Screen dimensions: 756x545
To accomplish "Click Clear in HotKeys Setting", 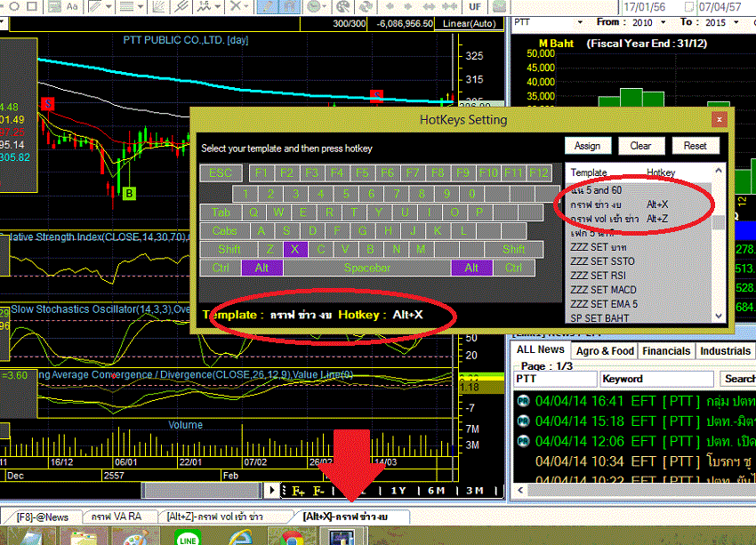I will (x=641, y=146).
